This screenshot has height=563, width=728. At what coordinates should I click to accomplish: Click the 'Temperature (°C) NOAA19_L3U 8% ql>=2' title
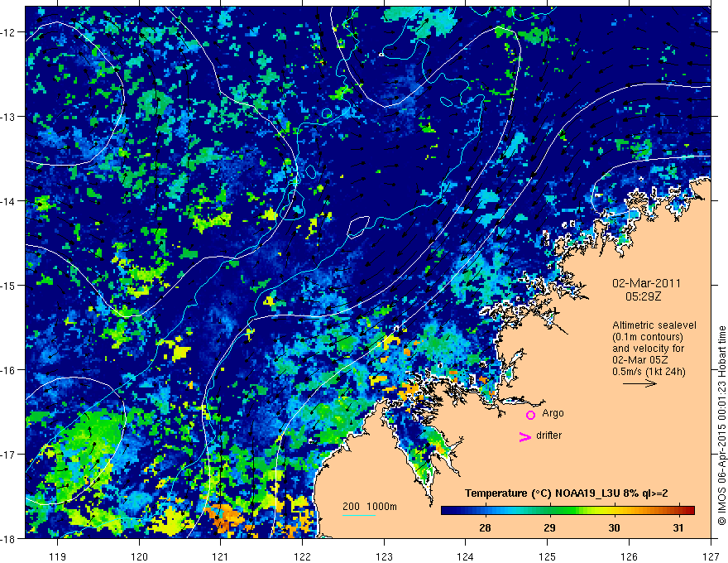click(x=567, y=493)
